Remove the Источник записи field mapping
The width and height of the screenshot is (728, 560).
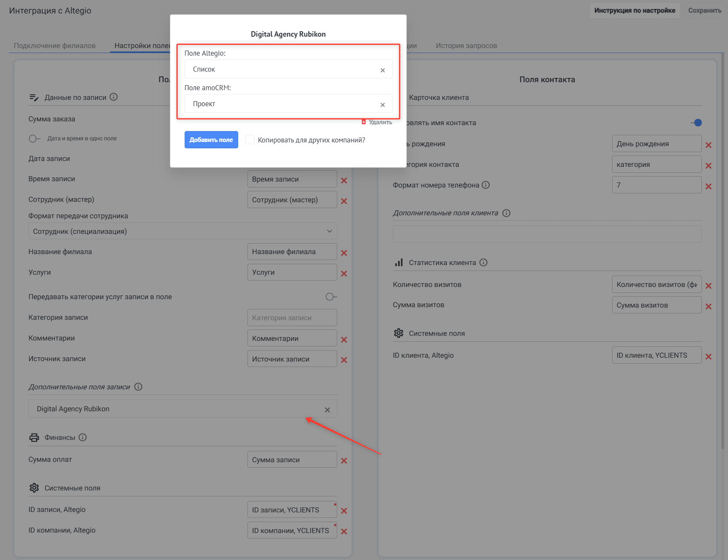tap(344, 360)
